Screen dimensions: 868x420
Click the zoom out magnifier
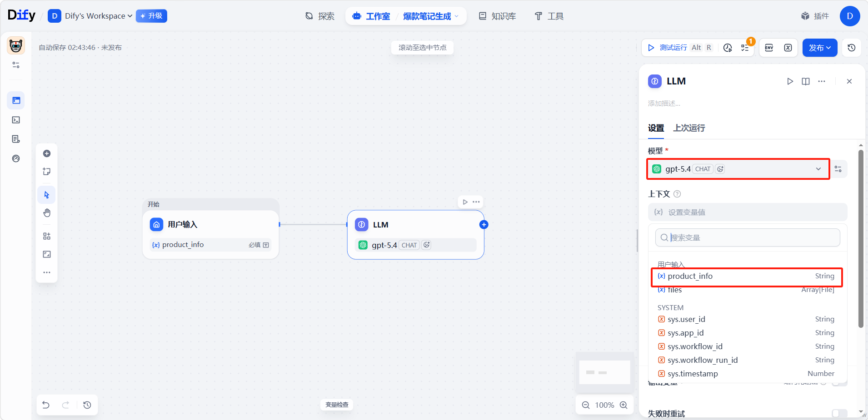tap(586, 405)
